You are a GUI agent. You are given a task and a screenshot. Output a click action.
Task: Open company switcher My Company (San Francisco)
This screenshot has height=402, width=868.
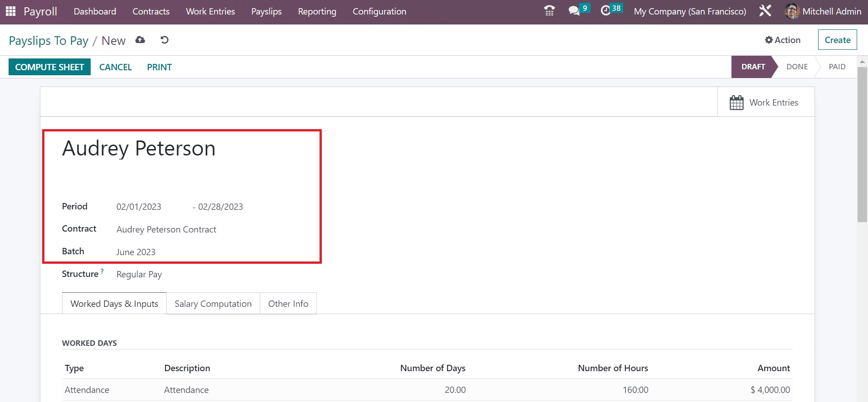689,11
